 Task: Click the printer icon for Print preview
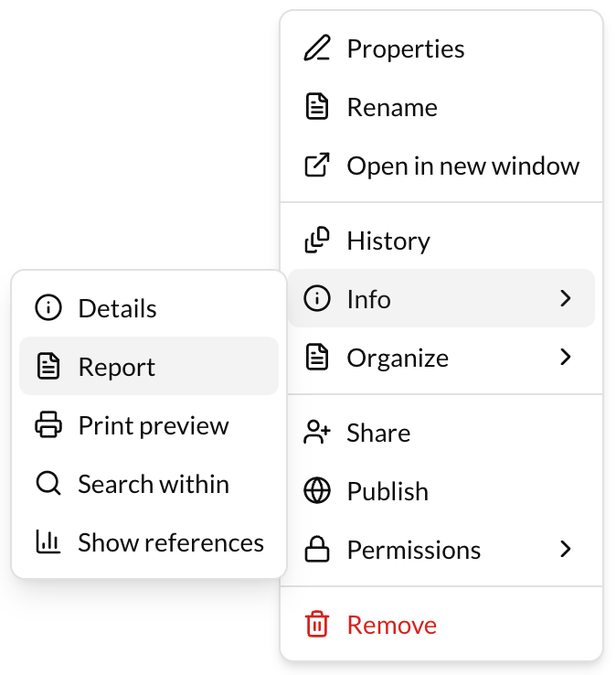click(48, 426)
